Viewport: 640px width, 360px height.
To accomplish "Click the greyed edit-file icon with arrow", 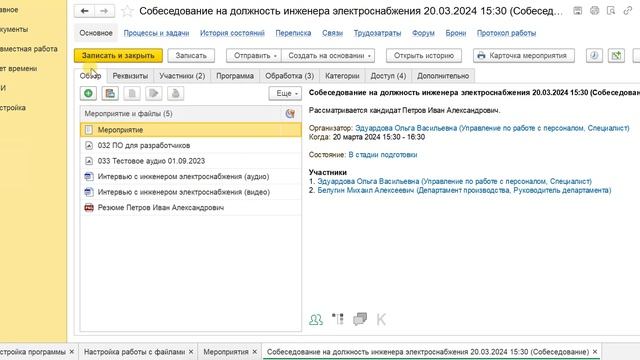I will [154, 93].
